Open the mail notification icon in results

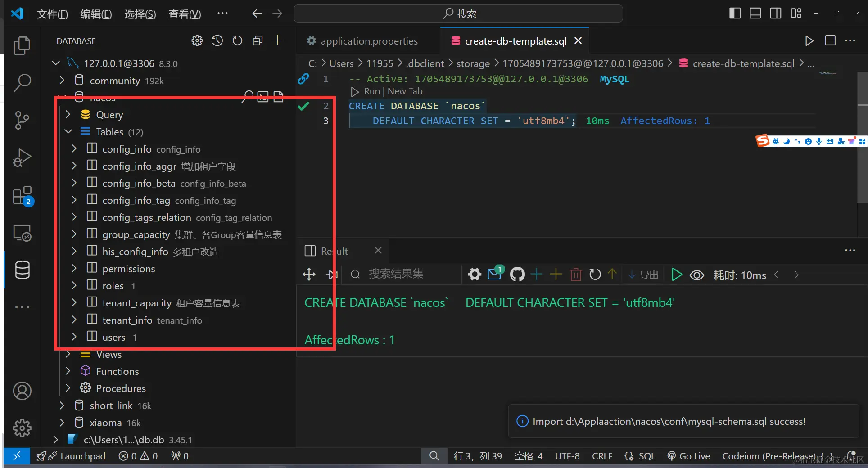(495, 274)
